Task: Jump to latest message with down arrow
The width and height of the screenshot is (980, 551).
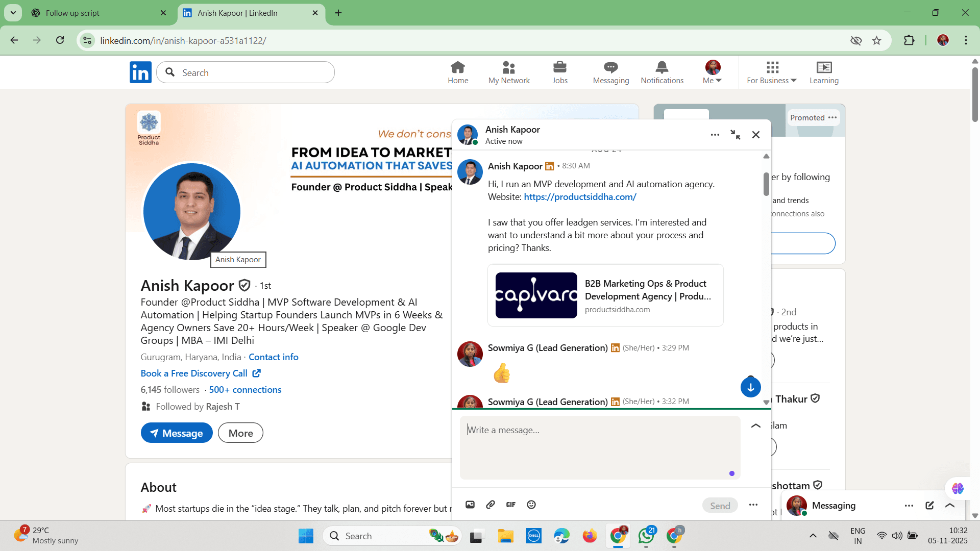Action: 750,387
